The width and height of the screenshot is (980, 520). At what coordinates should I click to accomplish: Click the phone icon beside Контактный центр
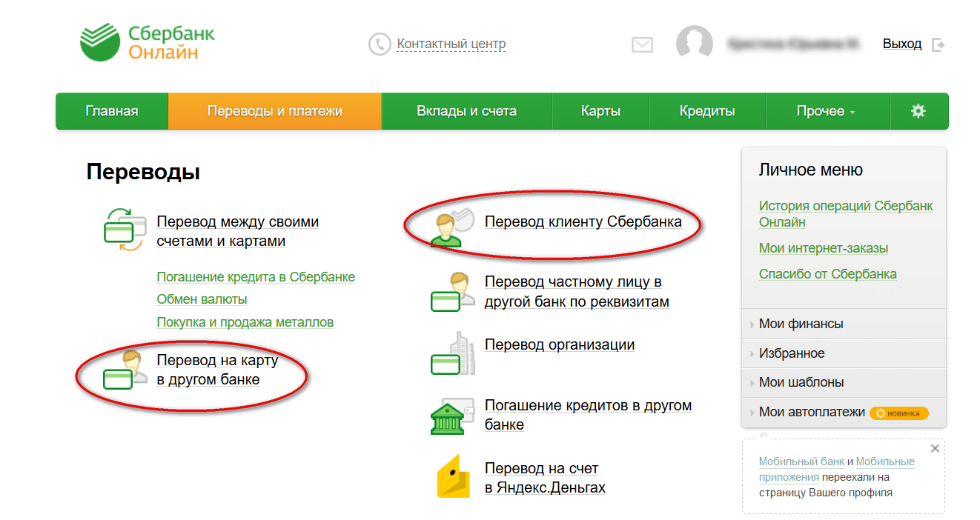click(380, 44)
